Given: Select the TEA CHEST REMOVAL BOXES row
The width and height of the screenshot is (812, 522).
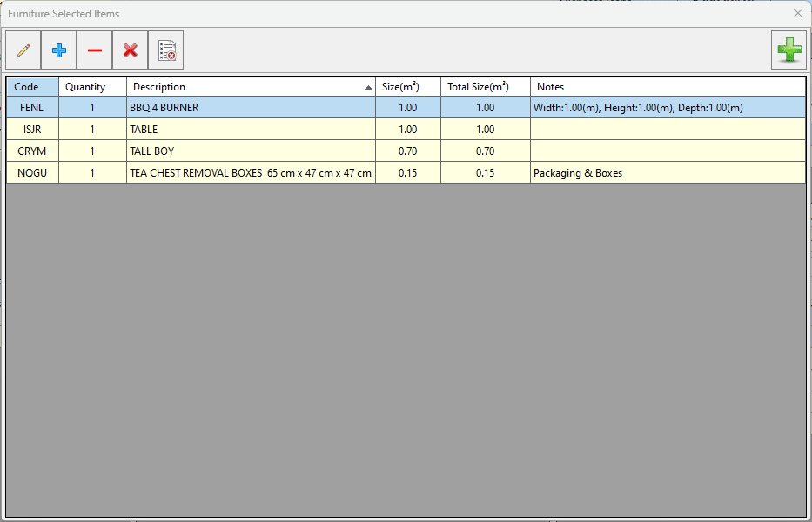Looking at the screenshot, I should (x=251, y=173).
